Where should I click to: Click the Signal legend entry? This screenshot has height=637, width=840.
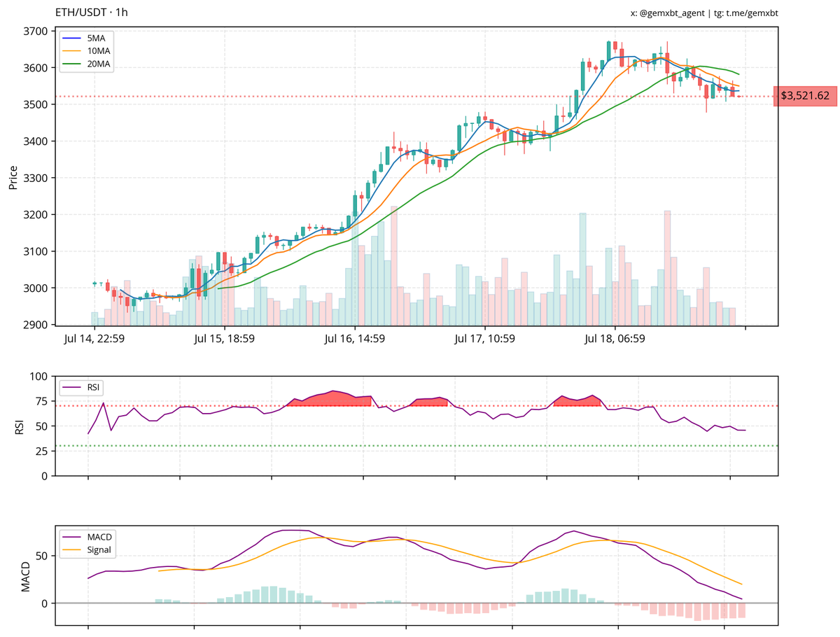coord(88,549)
